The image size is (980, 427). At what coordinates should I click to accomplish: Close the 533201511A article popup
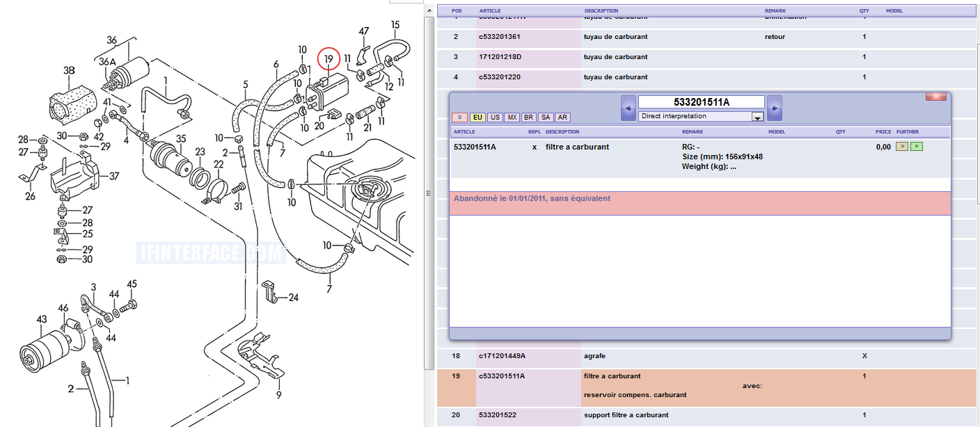[x=935, y=97]
